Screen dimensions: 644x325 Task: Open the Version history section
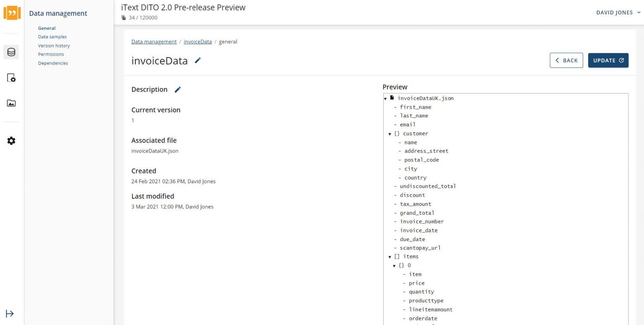pyautogui.click(x=54, y=45)
